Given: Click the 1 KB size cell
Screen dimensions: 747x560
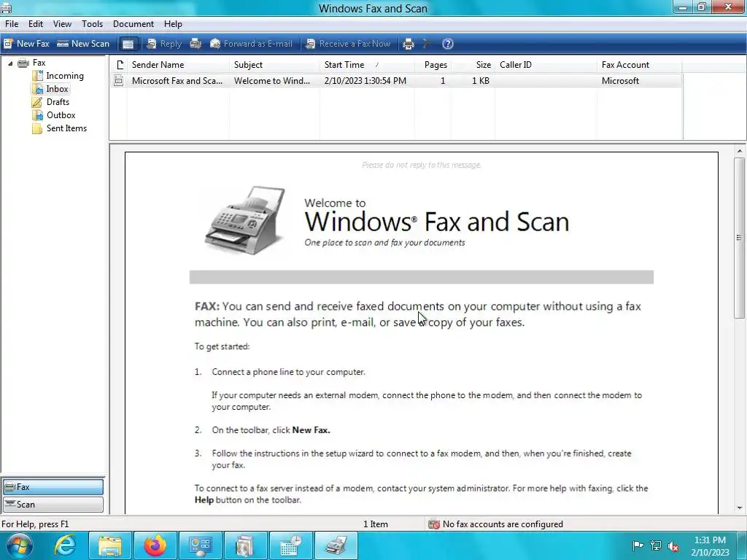Looking at the screenshot, I should (480, 81).
